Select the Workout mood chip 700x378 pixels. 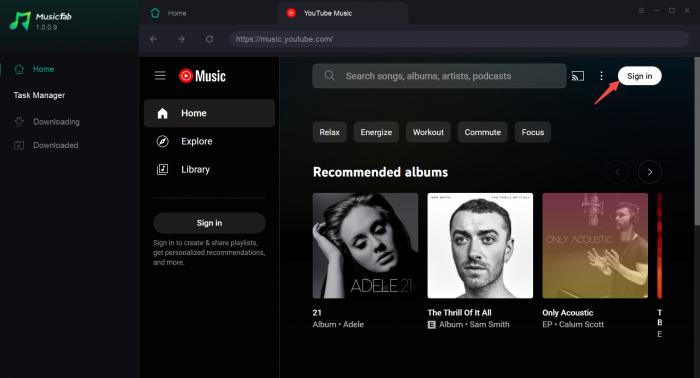point(428,132)
